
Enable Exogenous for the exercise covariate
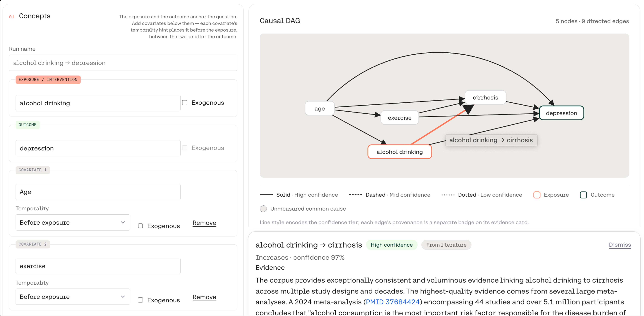141,300
